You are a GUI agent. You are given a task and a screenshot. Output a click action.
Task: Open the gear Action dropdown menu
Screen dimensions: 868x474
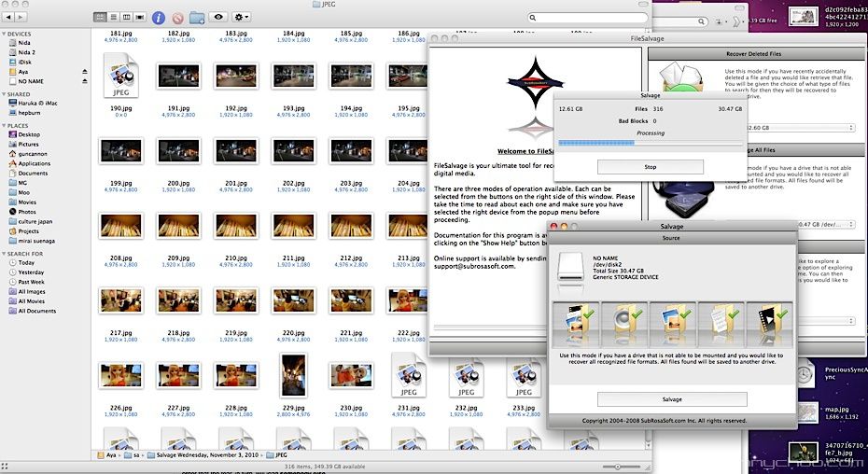coord(243,17)
